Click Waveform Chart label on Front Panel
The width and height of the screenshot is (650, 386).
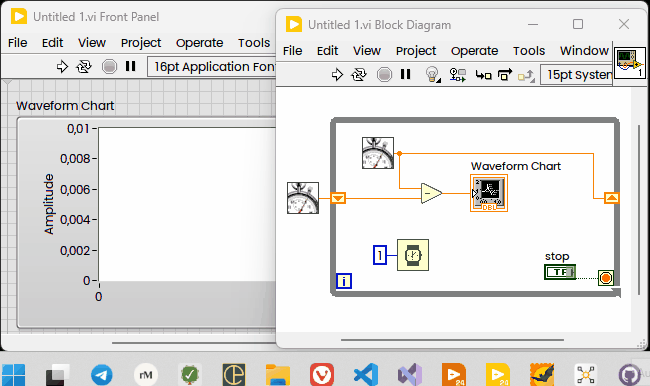click(65, 106)
